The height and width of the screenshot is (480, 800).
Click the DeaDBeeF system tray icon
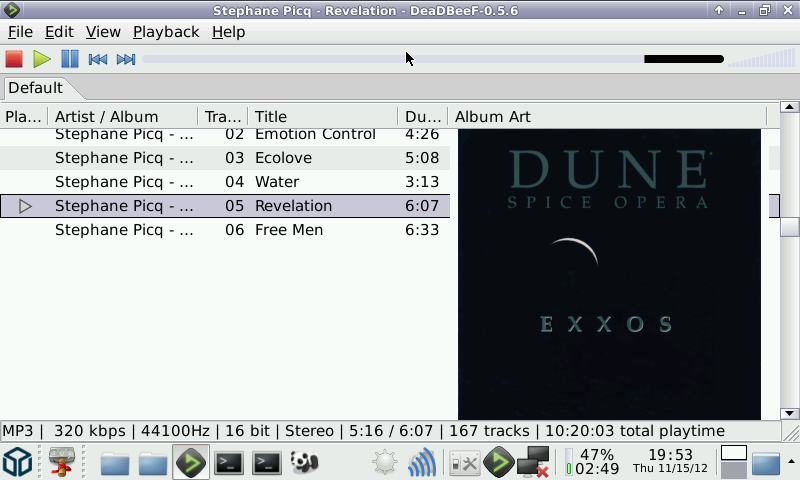tap(498, 462)
